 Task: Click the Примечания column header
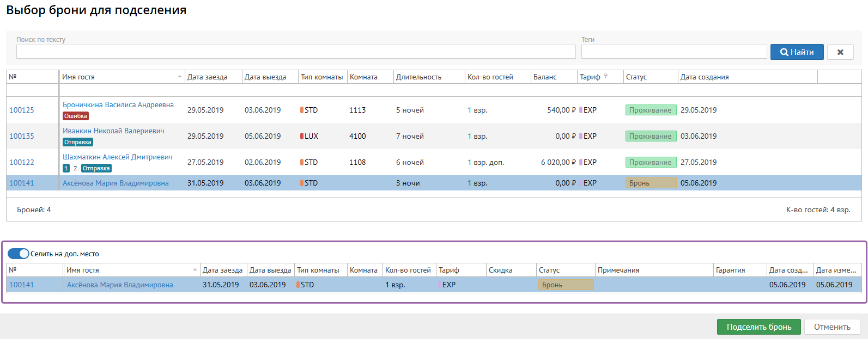pos(618,270)
